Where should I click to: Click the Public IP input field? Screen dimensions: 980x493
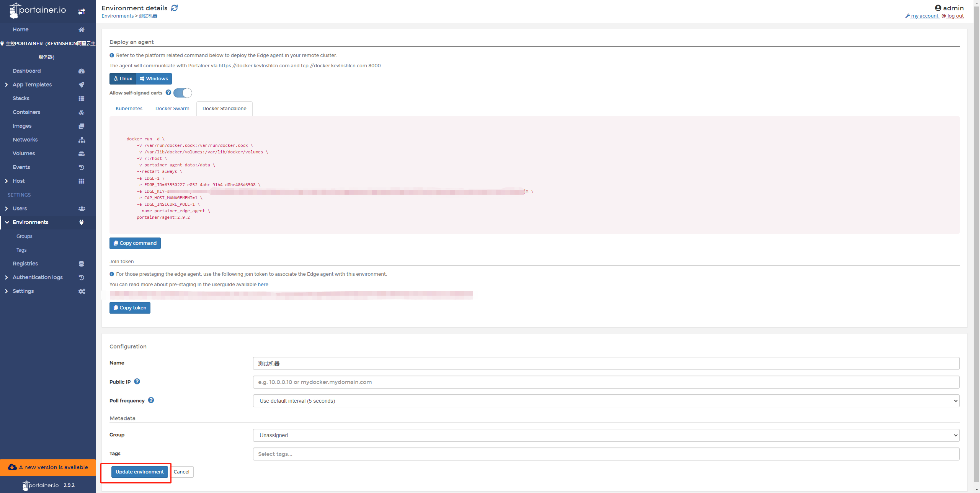(x=606, y=382)
